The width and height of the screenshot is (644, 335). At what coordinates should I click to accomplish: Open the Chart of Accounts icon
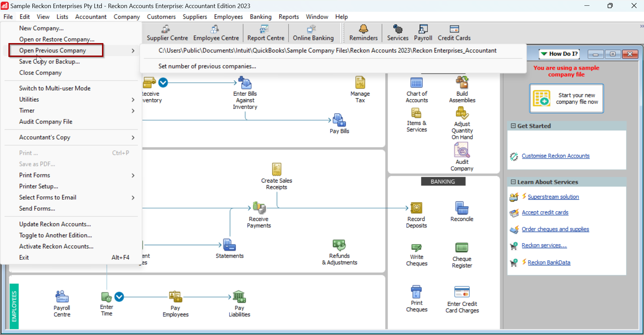416,82
